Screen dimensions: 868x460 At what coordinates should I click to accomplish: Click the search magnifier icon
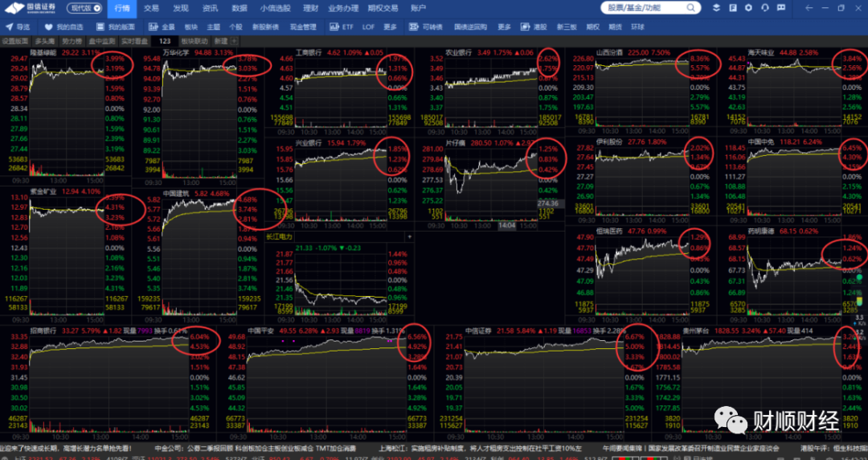(x=691, y=8)
